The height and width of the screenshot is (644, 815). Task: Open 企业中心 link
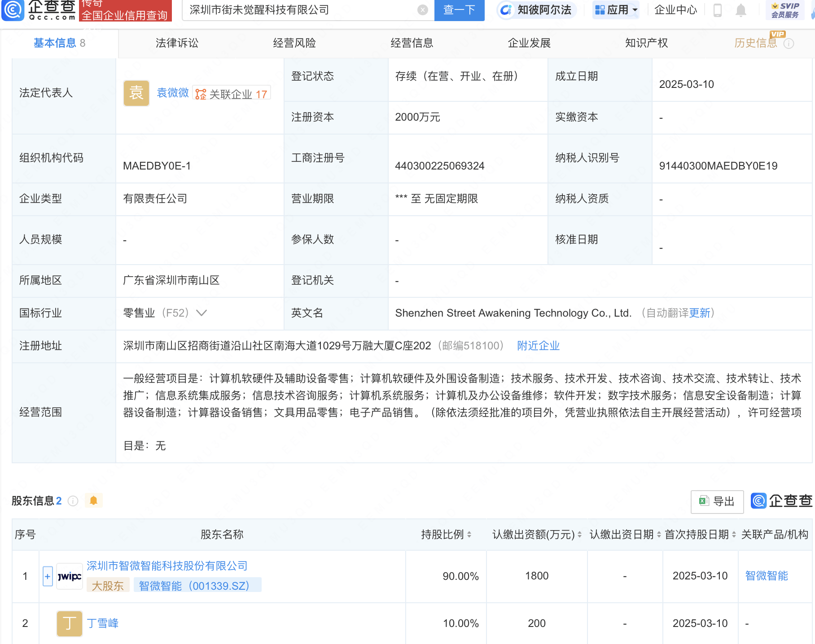[x=675, y=10]
